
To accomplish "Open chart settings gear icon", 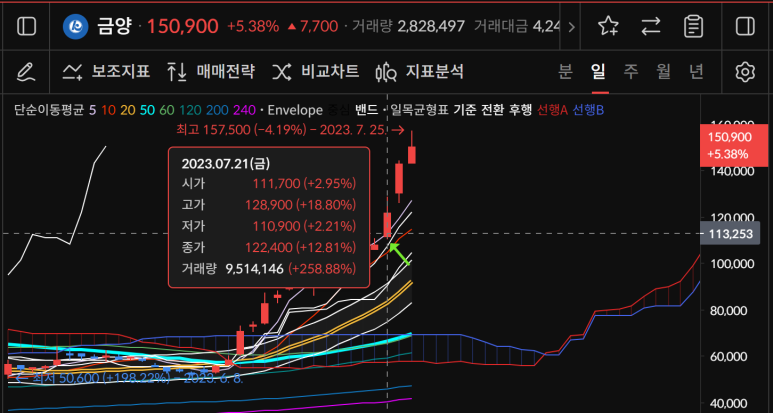I will click(745, 72).
